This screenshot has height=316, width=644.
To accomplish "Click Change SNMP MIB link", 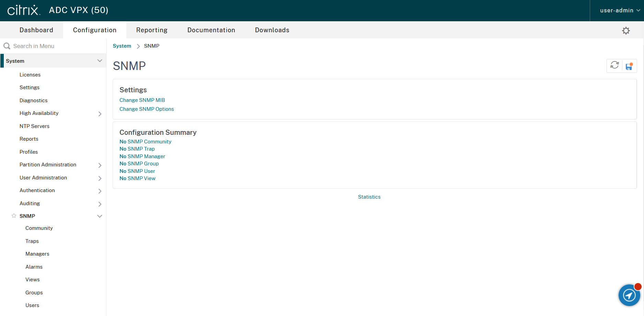I will click(x=142, y=100).
